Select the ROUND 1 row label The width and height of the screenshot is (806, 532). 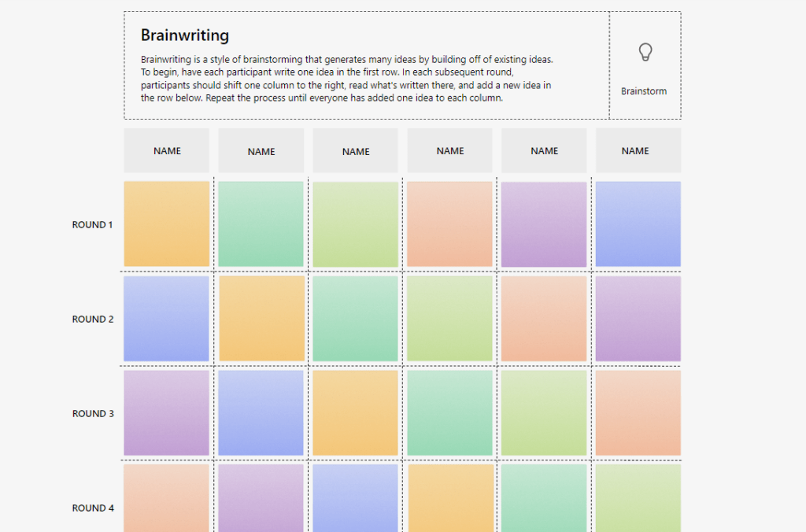pyautogui.click(x=93, y=225)
